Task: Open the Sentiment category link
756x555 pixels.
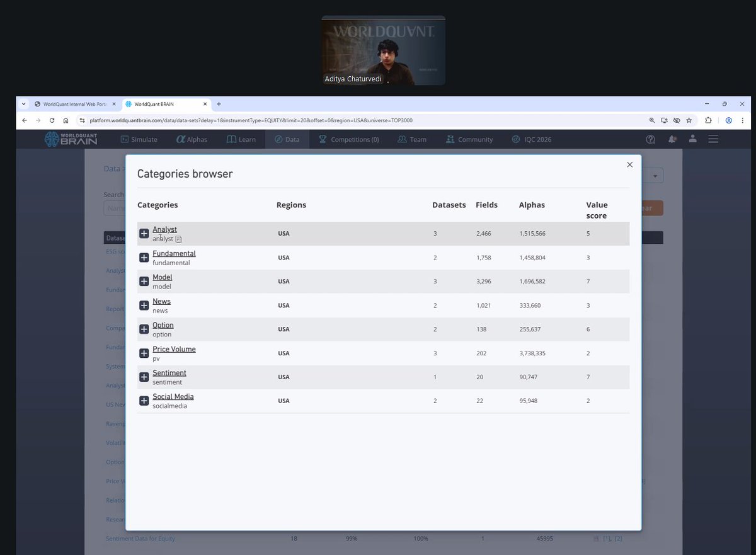Action: [169, 373]
